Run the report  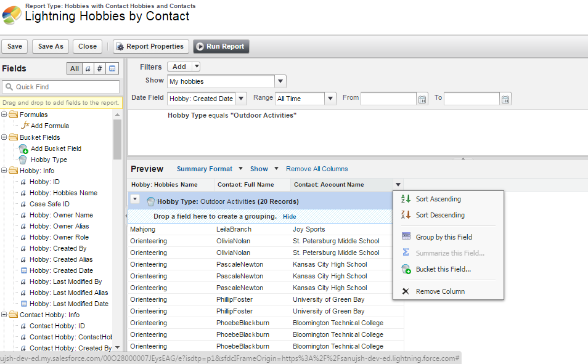click(x=221, y=46)
